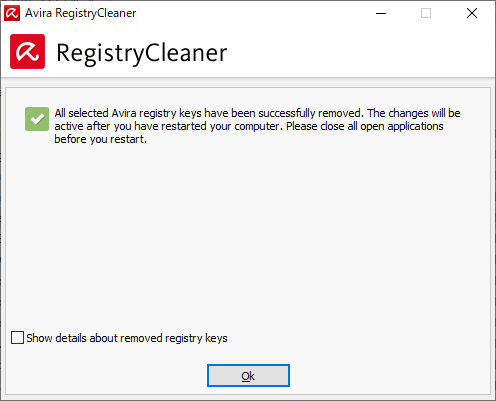Click the large 'RegistryCleaner' header heading
The height and width of the screenshot is (401, 496).
click(x=142, y=53)
